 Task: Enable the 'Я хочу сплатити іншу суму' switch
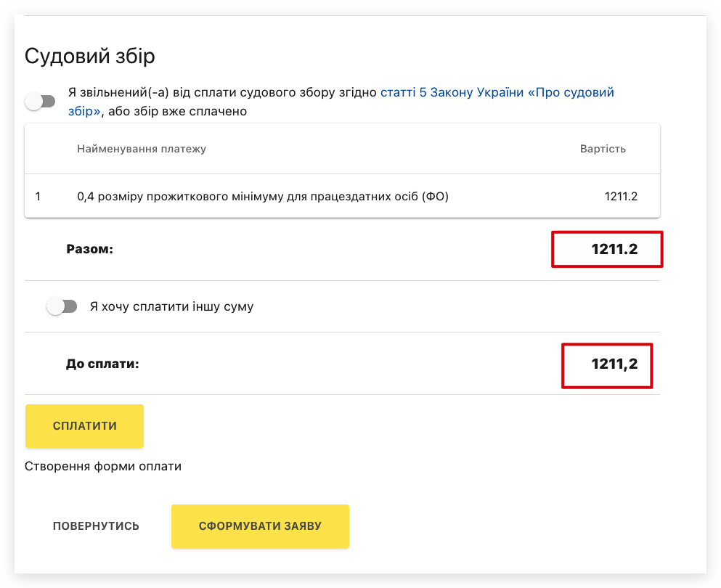click(x=62, y=307)
